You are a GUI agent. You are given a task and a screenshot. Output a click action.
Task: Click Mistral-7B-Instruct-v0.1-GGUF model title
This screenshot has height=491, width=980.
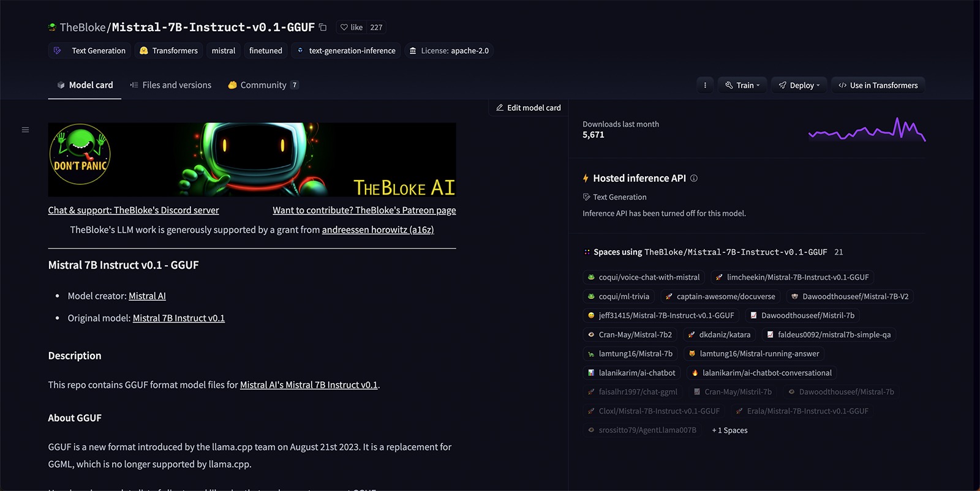tap(213, 27)
